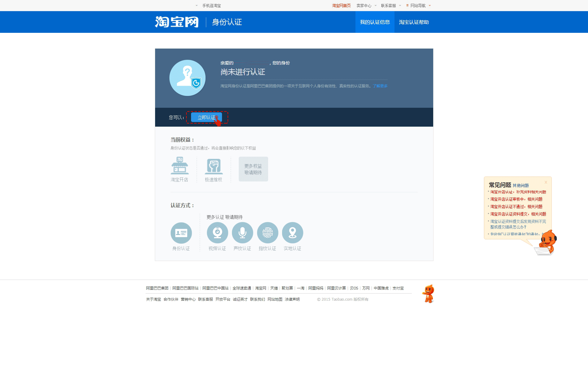Open 天猫 footer link

[x=274, y=288]
